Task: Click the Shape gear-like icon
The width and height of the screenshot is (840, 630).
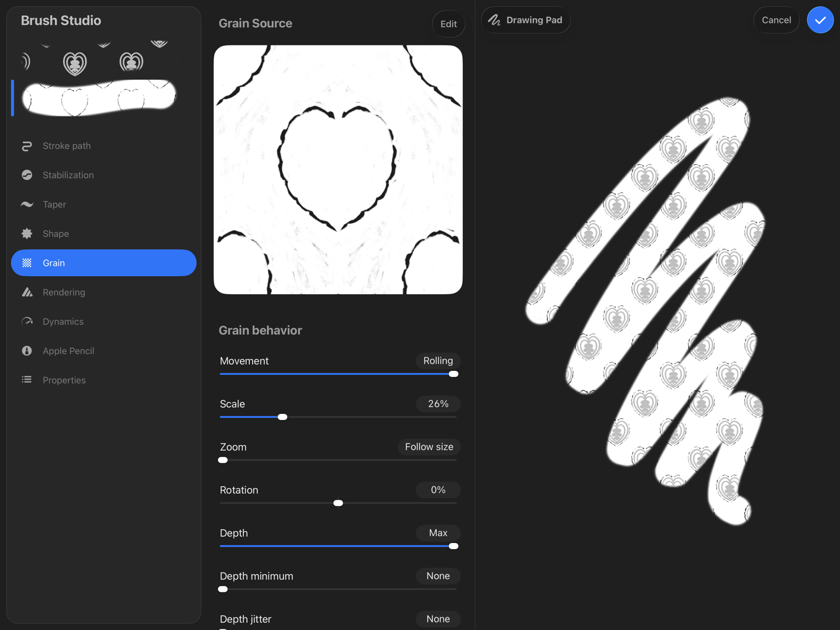Action: tap(27, 234)
